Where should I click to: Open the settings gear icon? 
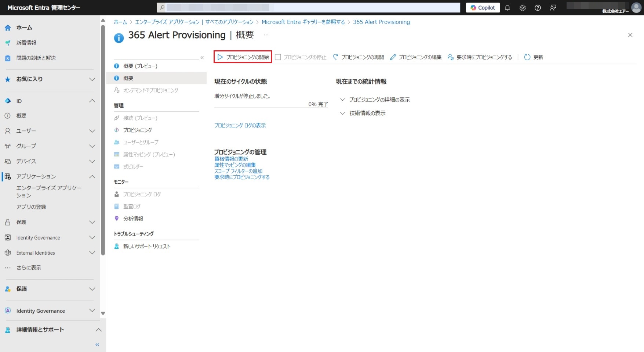coord(523,8)
